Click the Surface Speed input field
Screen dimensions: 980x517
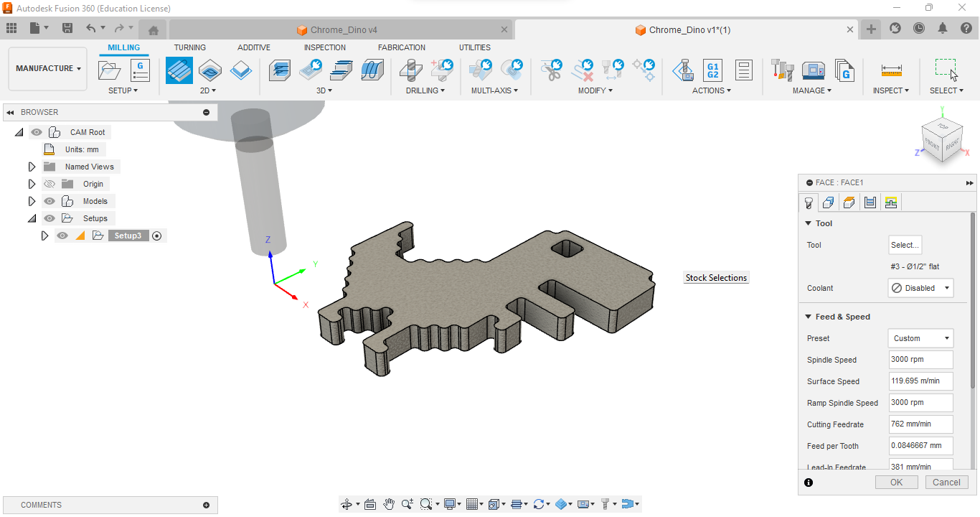click(x=920, y=381)
